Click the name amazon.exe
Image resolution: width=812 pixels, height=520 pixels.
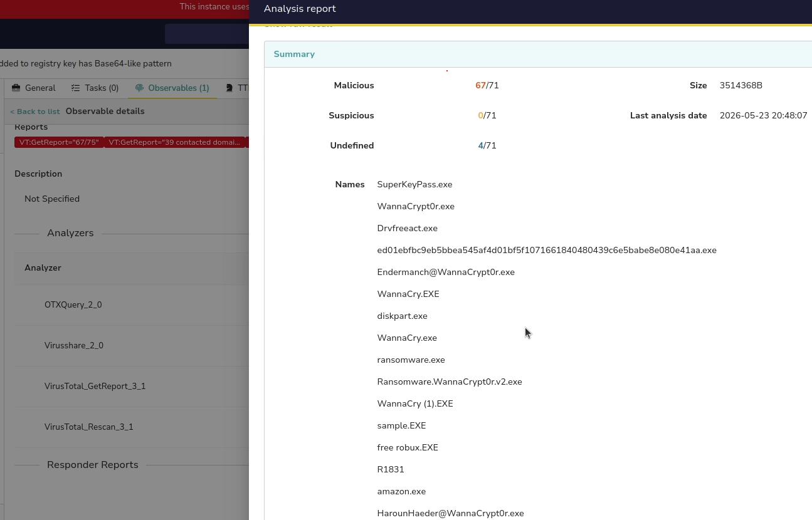point(401,491)
